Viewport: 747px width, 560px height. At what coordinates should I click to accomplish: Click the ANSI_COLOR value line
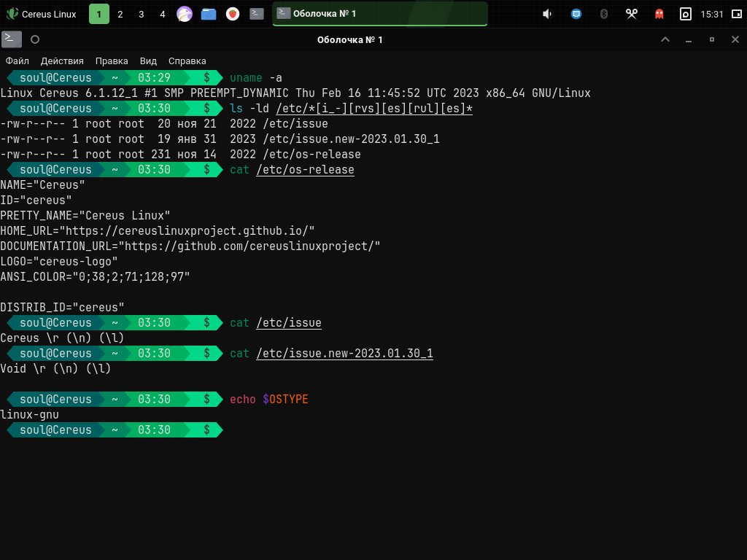(x=95, y=276)
